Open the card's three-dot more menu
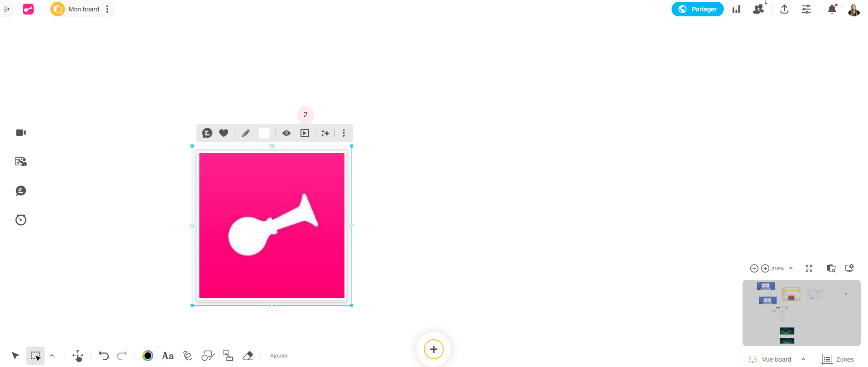The height and width of the screenshot is (367, 868). 344,133
